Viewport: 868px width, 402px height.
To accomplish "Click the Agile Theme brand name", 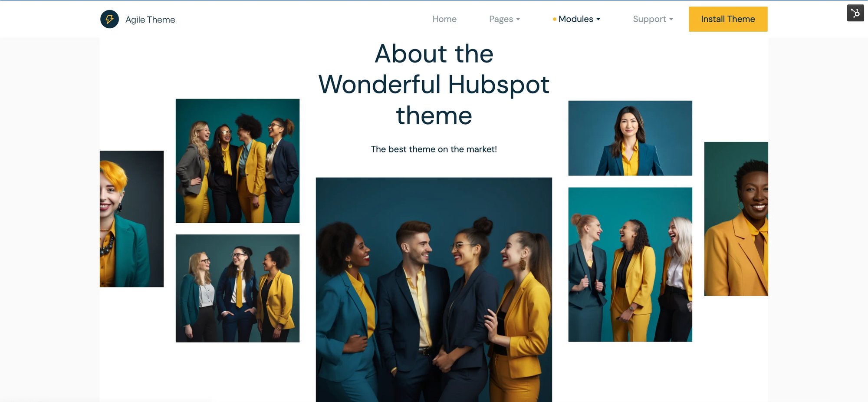I will click(150, 20).
